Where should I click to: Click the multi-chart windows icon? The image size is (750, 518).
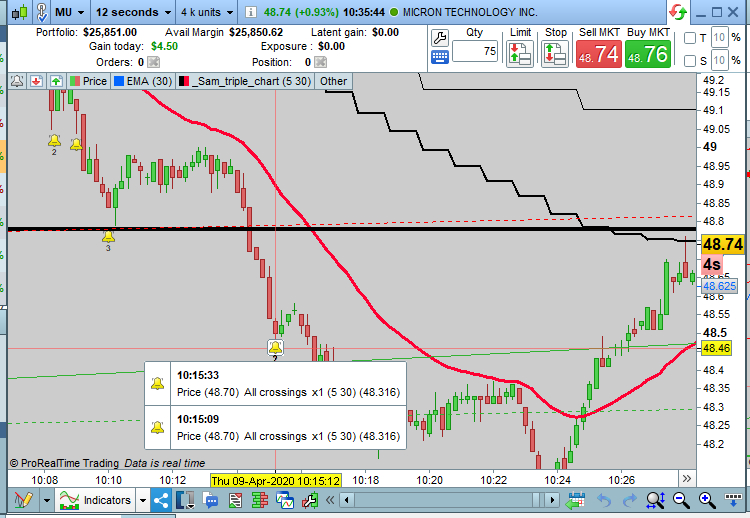click(x=285, y=501)
